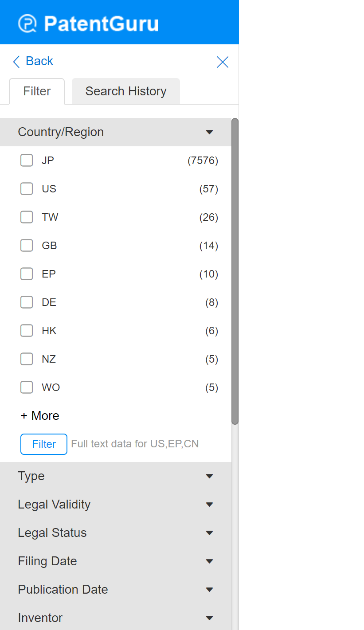The width and height of the screenshot is (364, 630).
Task: Show more countries with + More
Action: pos(40,416)
